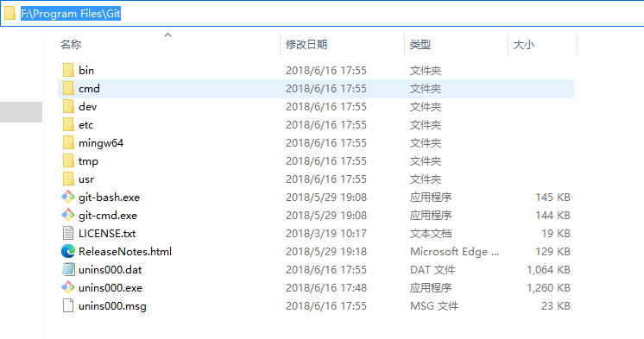
Task: Sort by the 名称 column header
Action: click(x=71, y=44)
